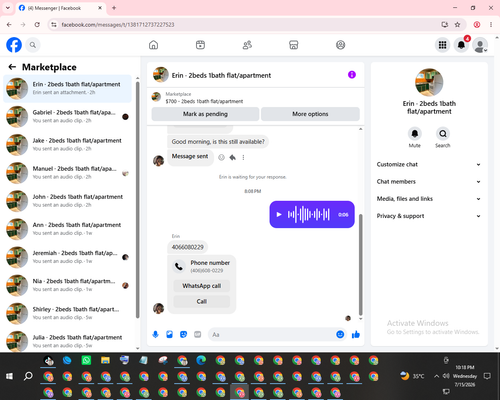Send a thumbs up like
Image resolution: width=500 pixels, height=400 pixels.
356,334
